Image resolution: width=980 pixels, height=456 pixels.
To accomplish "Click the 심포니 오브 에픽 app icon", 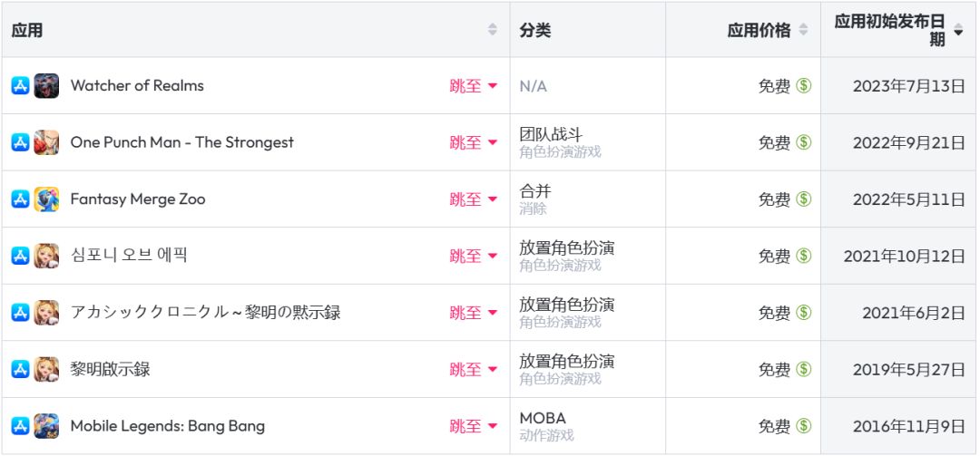I will [x=46, y=256].
